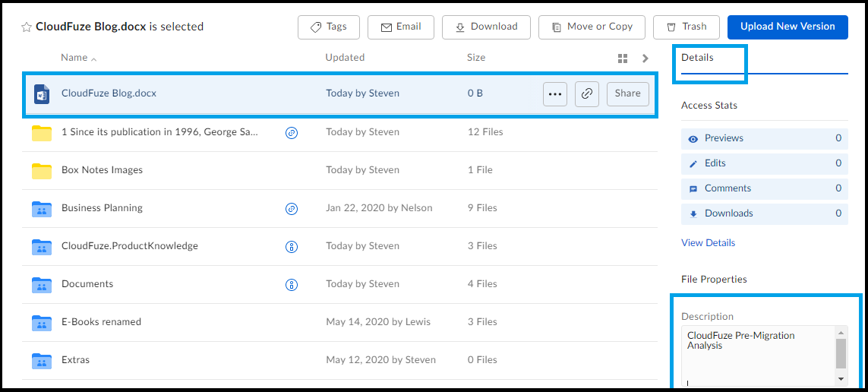Click Upload New Version button

click(788, 27)
